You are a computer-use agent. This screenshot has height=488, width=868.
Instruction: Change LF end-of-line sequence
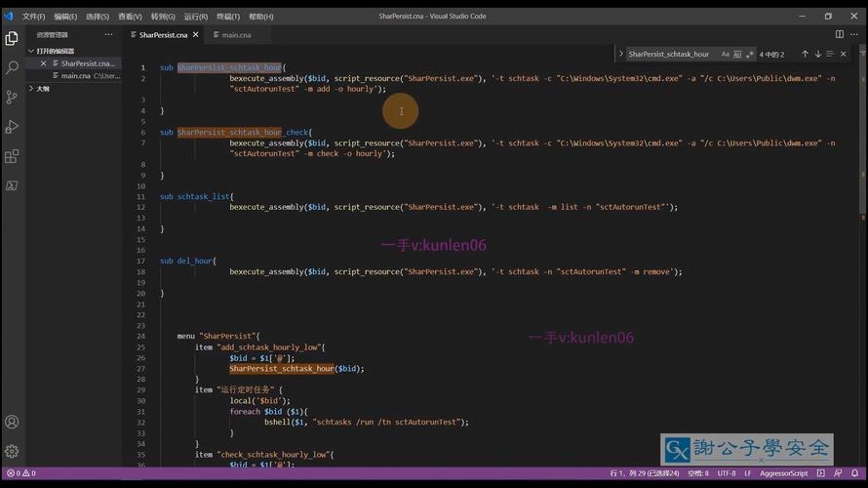(x=748, y=473)
